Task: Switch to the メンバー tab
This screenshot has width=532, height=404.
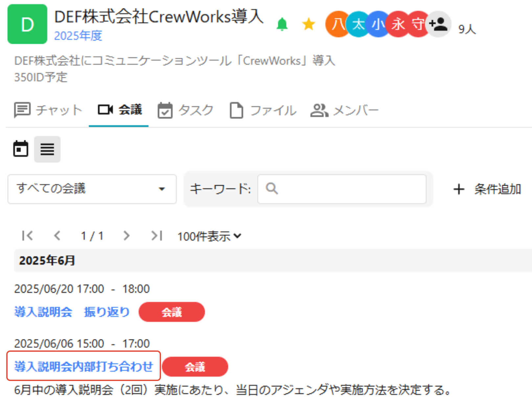Action: coord(344,110)
